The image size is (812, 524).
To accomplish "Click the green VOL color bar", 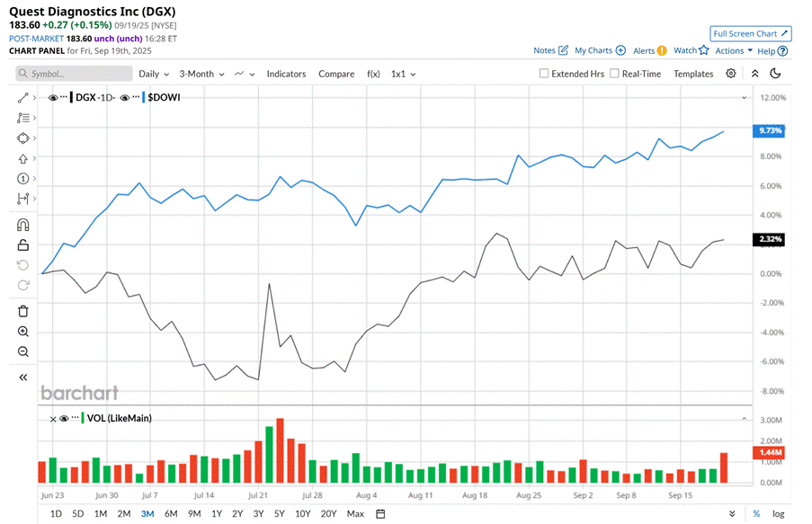I will pos(83,418).
